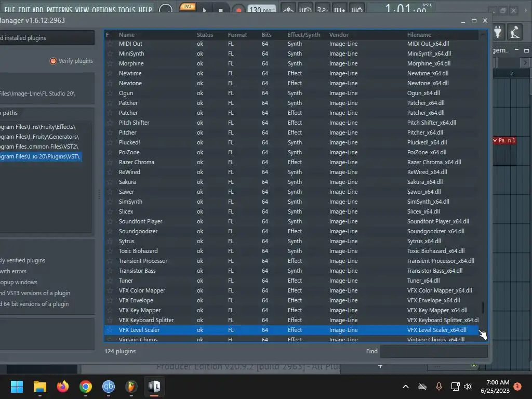The height and width of the screenshot is (399, 532).
Task: Favorite the Morphine plugin star
Action: (110, 63)
